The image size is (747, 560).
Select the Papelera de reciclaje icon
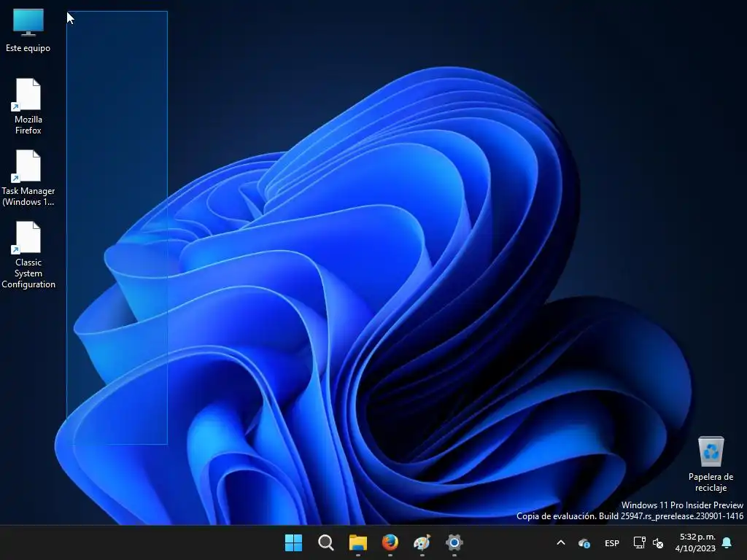(x=711, y=464)
